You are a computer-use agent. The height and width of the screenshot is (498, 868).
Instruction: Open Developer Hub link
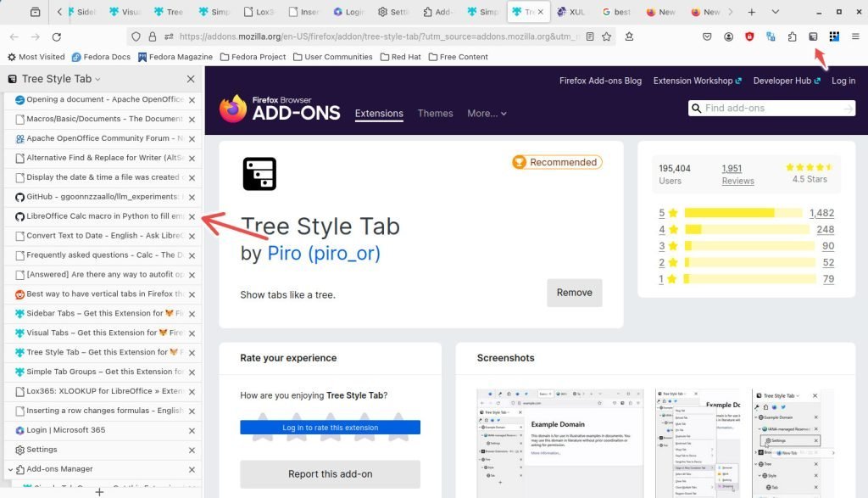pyautogui.click(x=787, y=81)
